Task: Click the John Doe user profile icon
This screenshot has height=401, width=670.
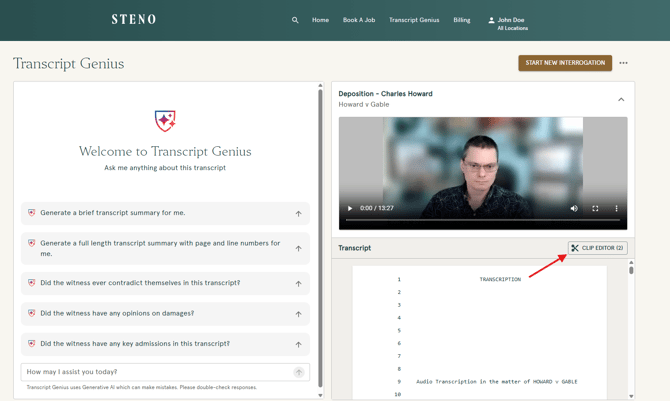Action: coord(491,20)
